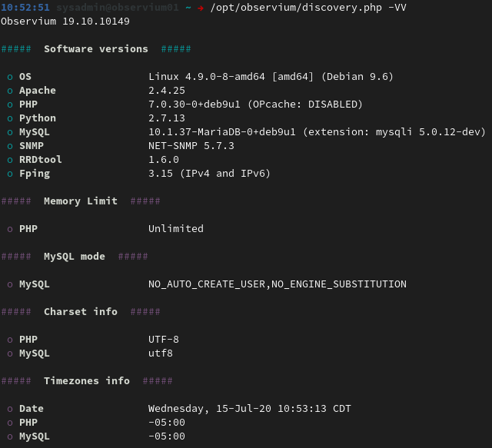Click the /opt/observium/discovery.php command path
The width and height of the screenshot is (492, 448).
[296, 8]
